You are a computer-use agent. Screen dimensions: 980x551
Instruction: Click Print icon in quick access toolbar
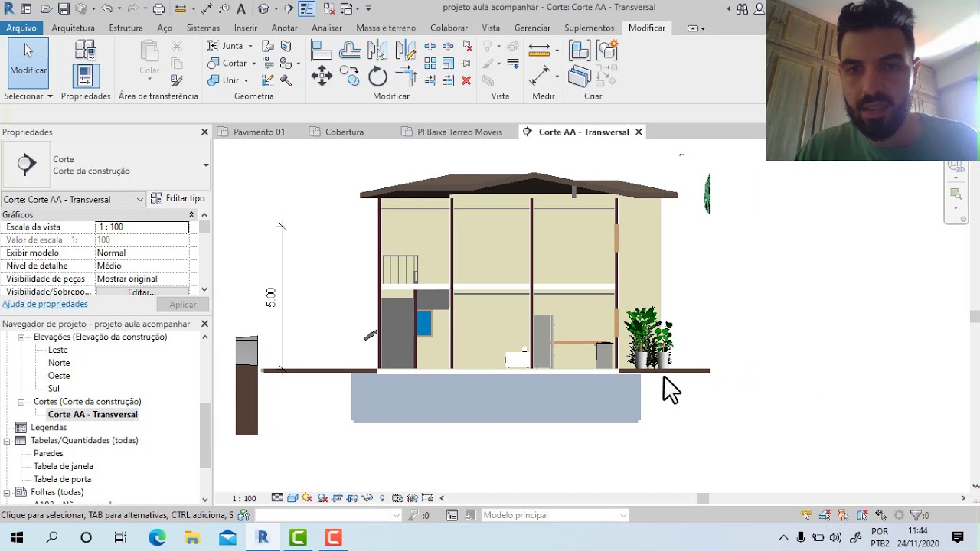[158, 9]
